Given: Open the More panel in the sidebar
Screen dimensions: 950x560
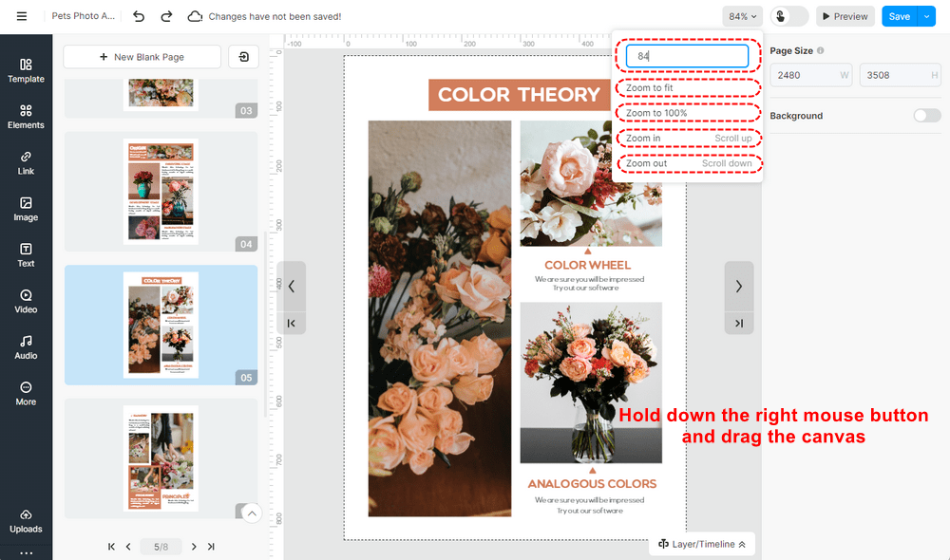Looking at the screenshot, I should [26, 391].
